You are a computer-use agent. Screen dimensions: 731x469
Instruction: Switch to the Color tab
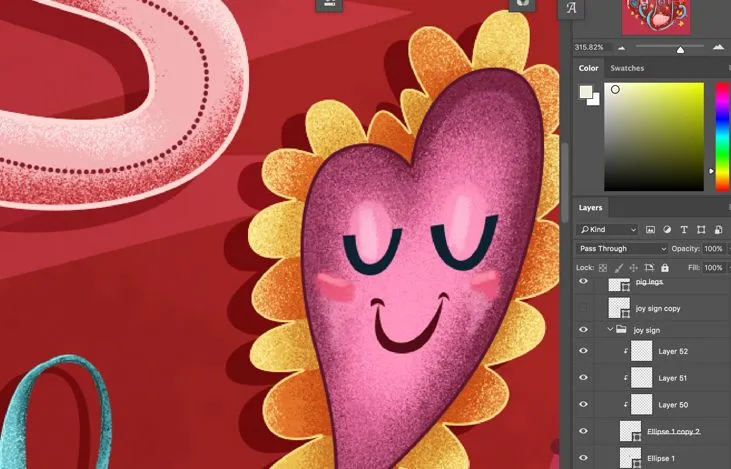[588, 68]
